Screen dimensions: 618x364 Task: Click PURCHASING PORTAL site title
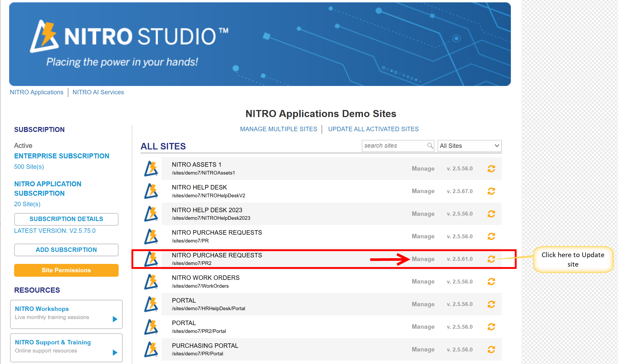click(x=205, y=346)
